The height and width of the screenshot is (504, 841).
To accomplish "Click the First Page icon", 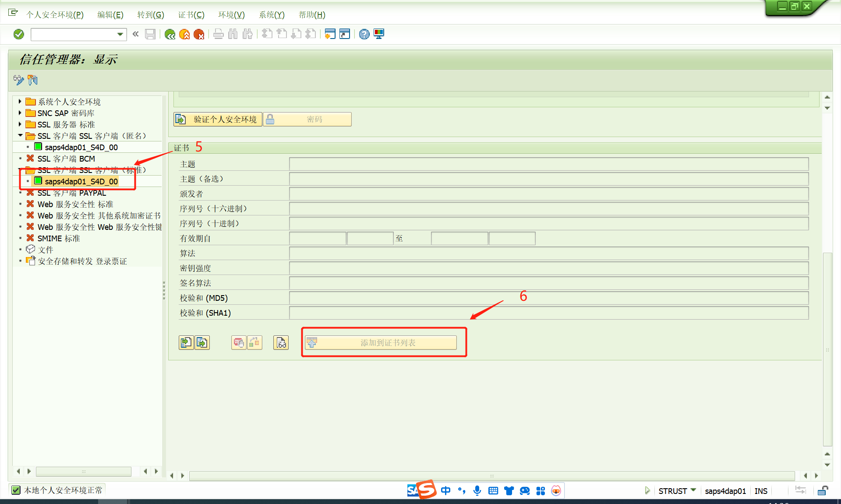I will point(267,34).
